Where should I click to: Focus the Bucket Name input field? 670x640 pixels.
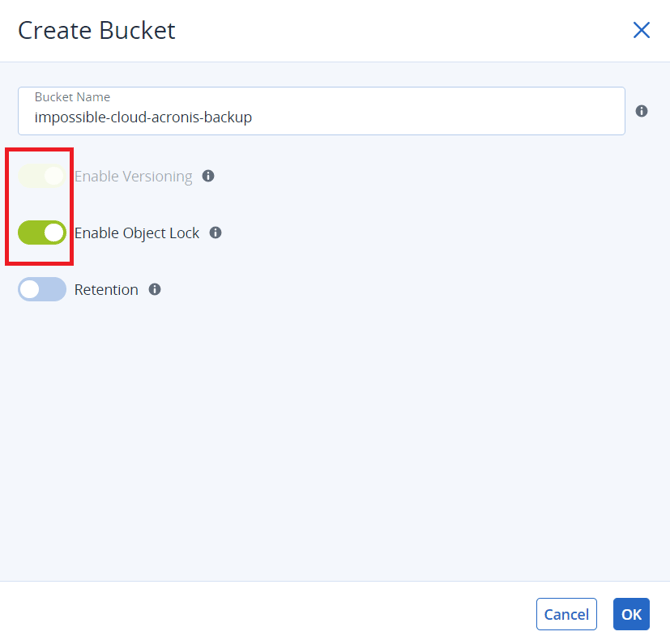point(321,111)
